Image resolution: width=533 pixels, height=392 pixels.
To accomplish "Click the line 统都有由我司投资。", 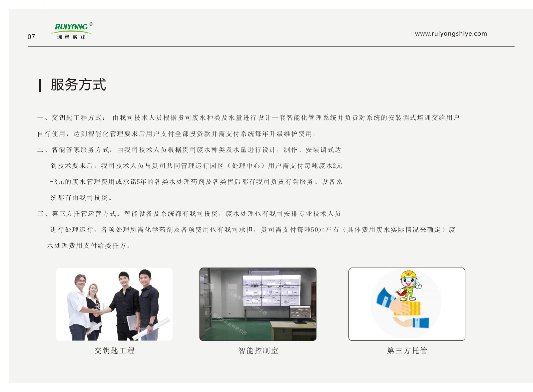I will (82, 198).
